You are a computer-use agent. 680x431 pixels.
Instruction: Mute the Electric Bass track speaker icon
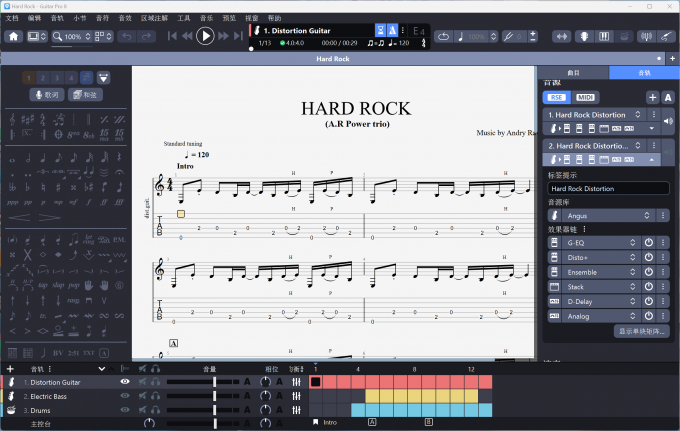coord(142,396)
